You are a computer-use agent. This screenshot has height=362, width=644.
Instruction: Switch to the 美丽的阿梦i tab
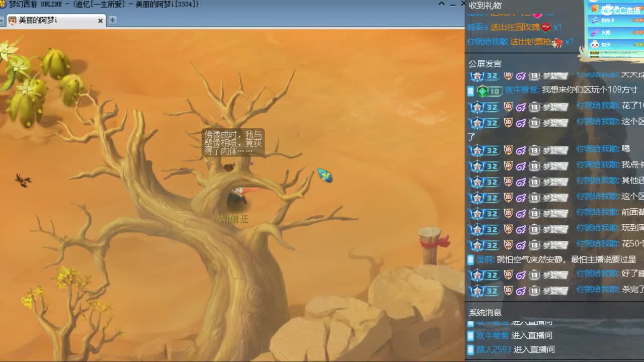point(55,21)
